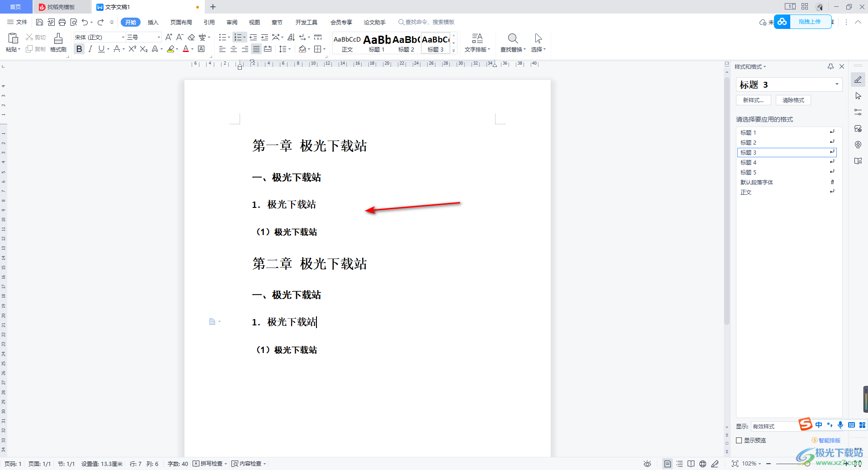This screenshot has width=868, height=470.
Task: Select 标题 4 in styles list
Action: tap(787, 162)
